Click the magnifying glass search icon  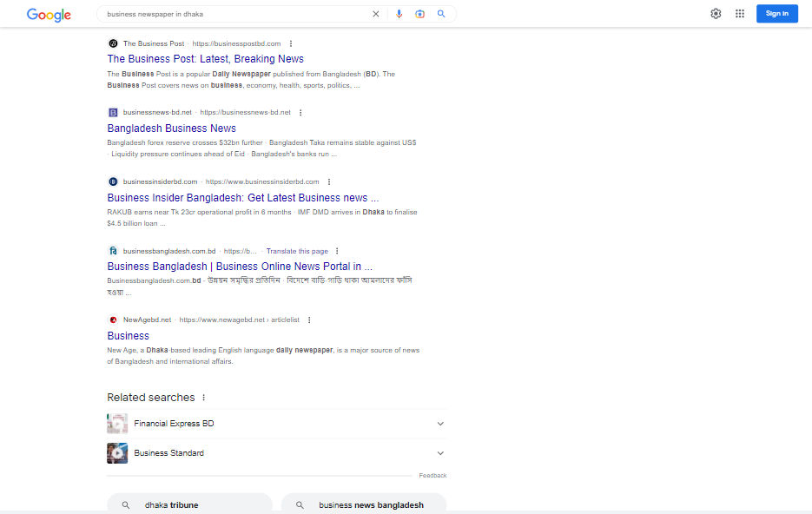pos(441,14)
